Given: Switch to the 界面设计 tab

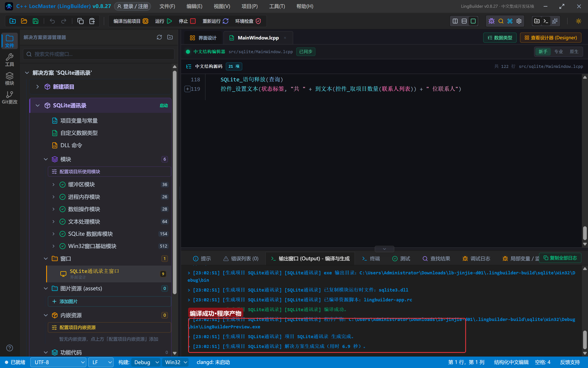Looking at the screenshot, I should [x=203, y=38].
